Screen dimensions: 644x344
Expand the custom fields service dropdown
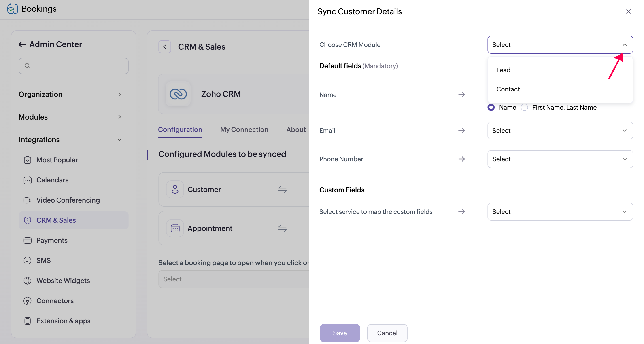560,212
